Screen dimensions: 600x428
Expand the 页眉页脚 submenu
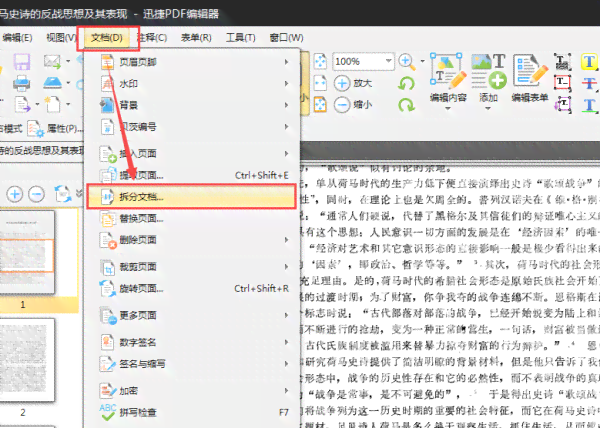coord(191,62)
